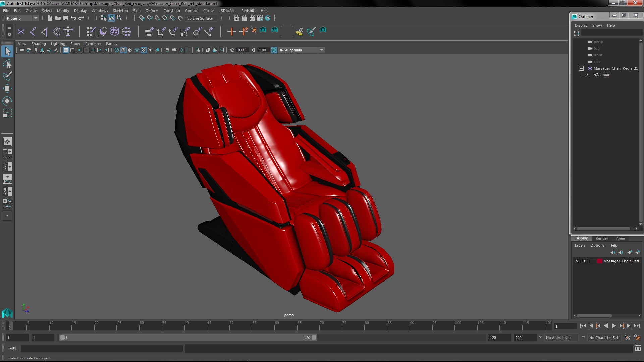Toggle the viewport grid display icon
The image size is (644, 362).
(x=66, y=50)
